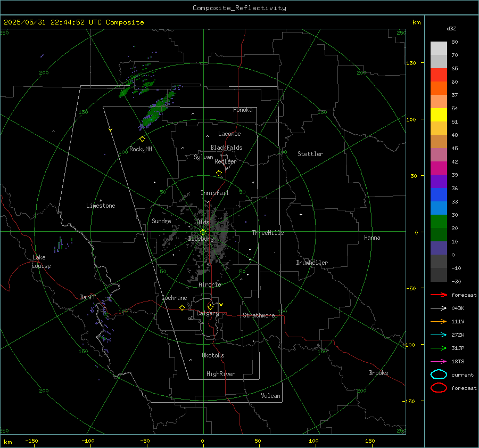Click the green 31JP arrow legend icon
Viewport: 479px width, 448px height.
[x=439, y=348]
